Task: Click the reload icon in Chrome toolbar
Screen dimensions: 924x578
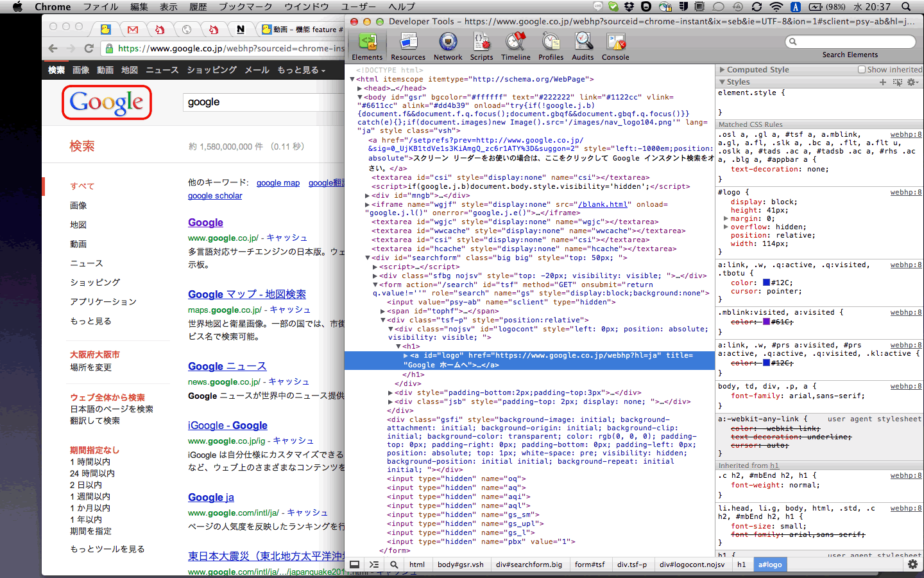Action: point(89,48)
